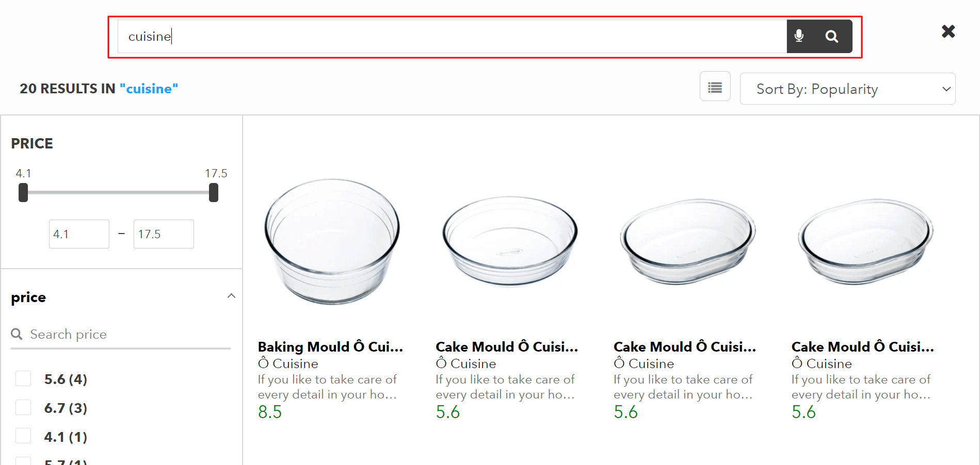Screen dimensions: 980x465
Task: Click the Search price magnifier icon
Action: (x=17, y=334)
